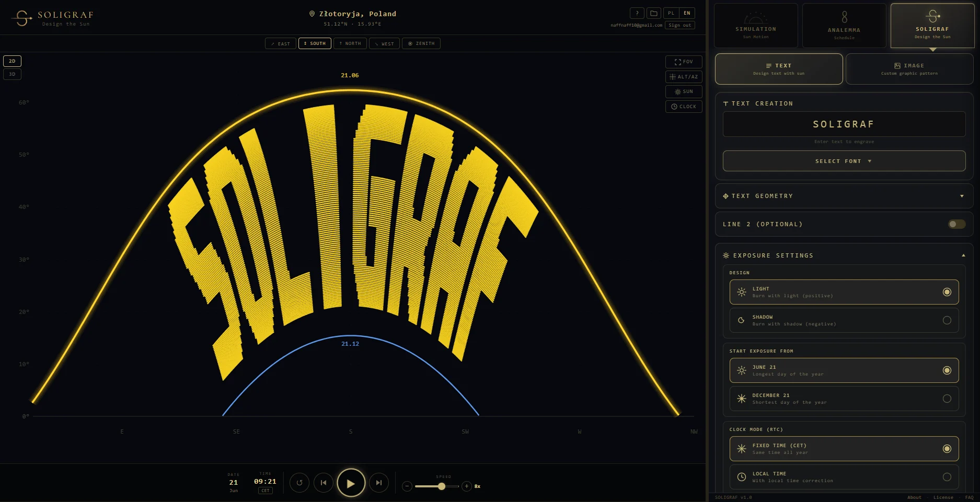
Task: Restart the simulation with the loop icon
Action: (299, 483)
